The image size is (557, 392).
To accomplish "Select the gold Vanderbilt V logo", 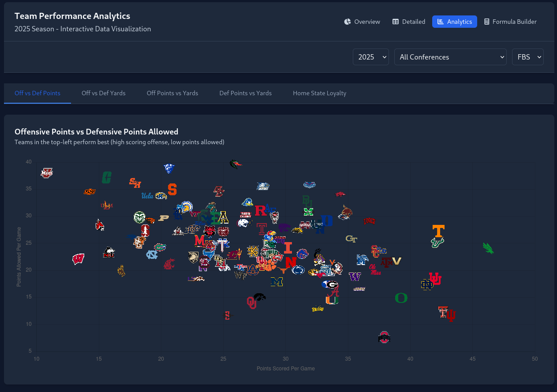I will click(x=396, y=261).
